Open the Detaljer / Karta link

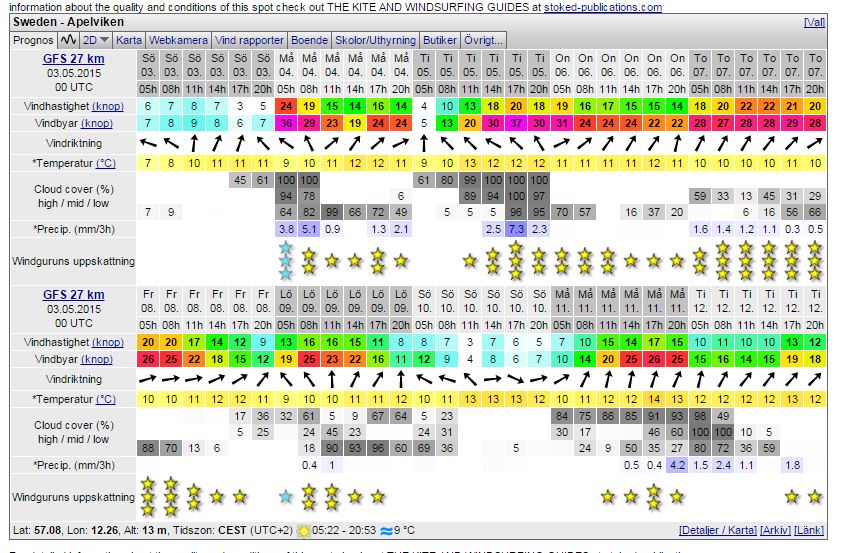717,529
